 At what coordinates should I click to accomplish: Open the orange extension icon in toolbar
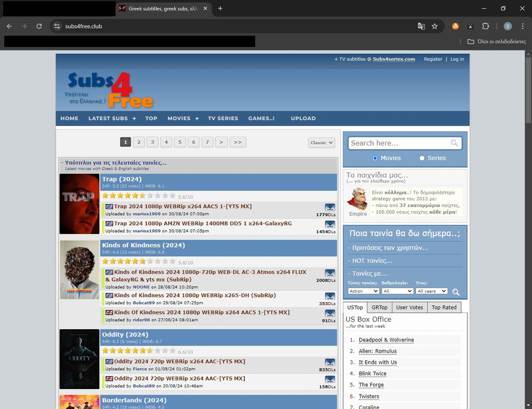click(455, 26)
